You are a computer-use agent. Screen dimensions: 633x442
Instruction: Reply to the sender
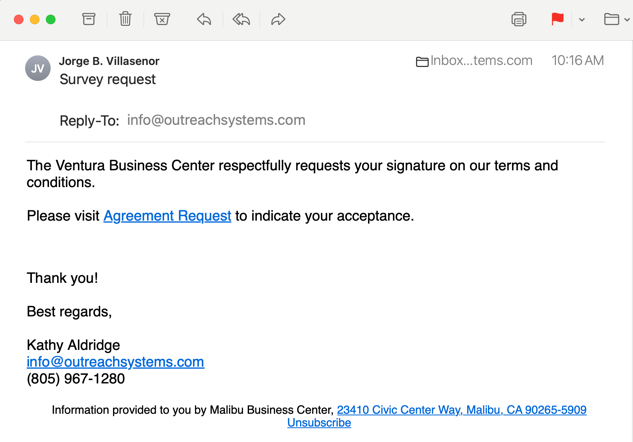(204, 19)
